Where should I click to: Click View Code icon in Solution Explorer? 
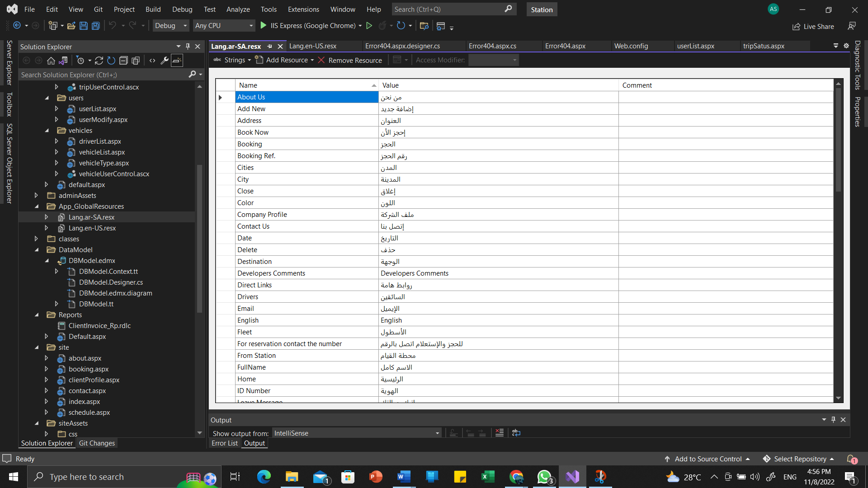152,60
